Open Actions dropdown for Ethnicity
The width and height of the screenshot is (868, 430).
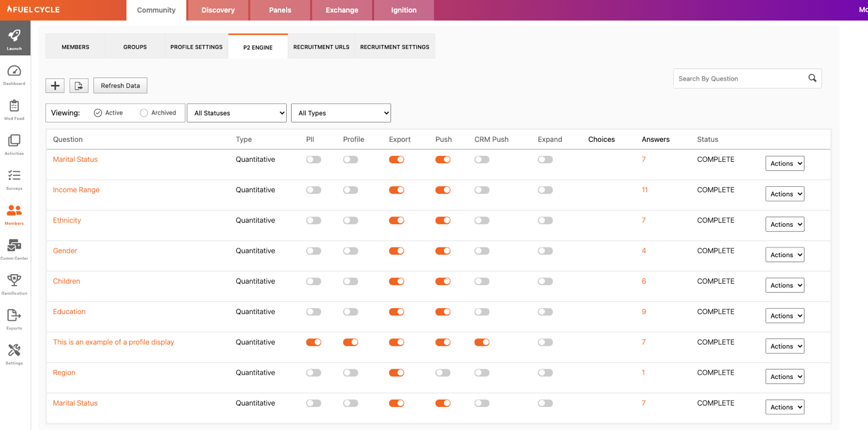785,224
